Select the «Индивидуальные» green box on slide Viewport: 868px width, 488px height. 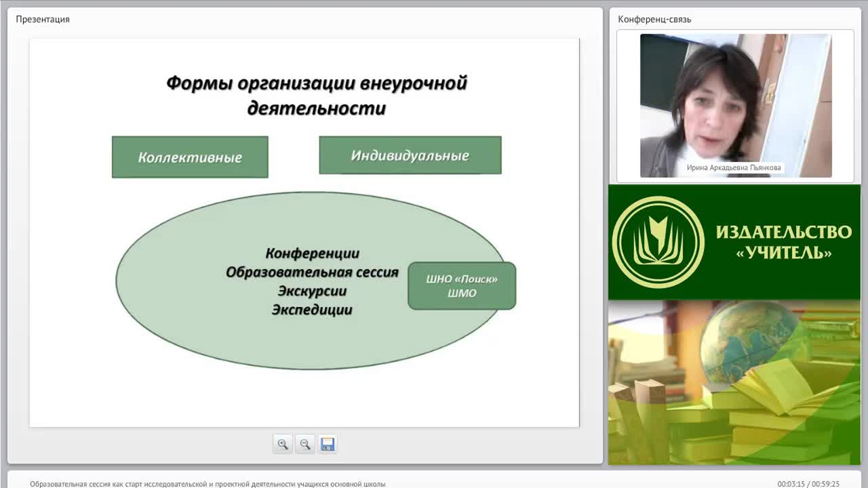click(x=410, y=155)
